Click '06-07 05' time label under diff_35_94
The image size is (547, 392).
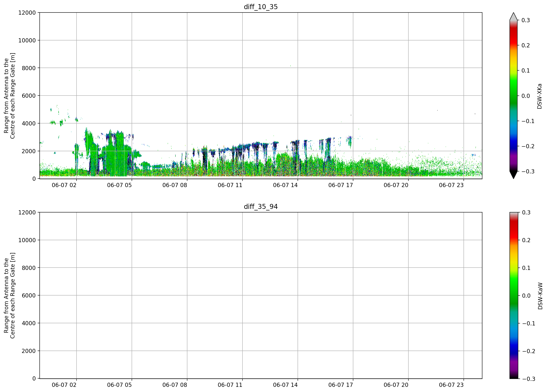pos(119,385)
